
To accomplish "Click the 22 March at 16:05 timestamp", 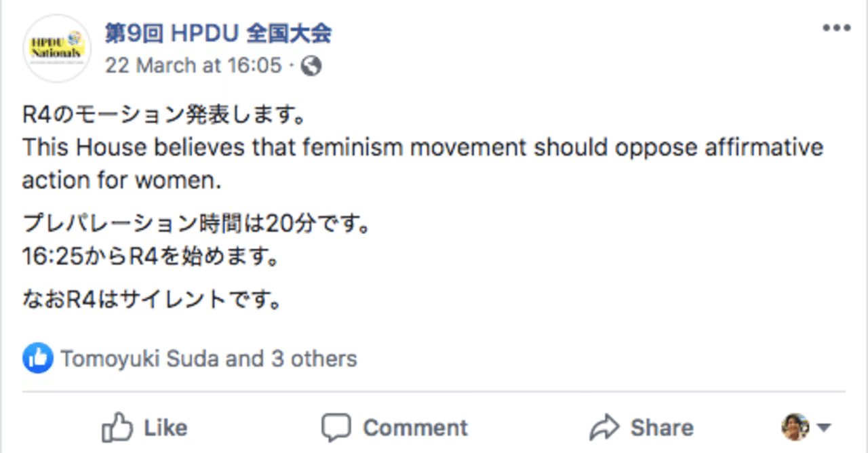I will 193,66.
